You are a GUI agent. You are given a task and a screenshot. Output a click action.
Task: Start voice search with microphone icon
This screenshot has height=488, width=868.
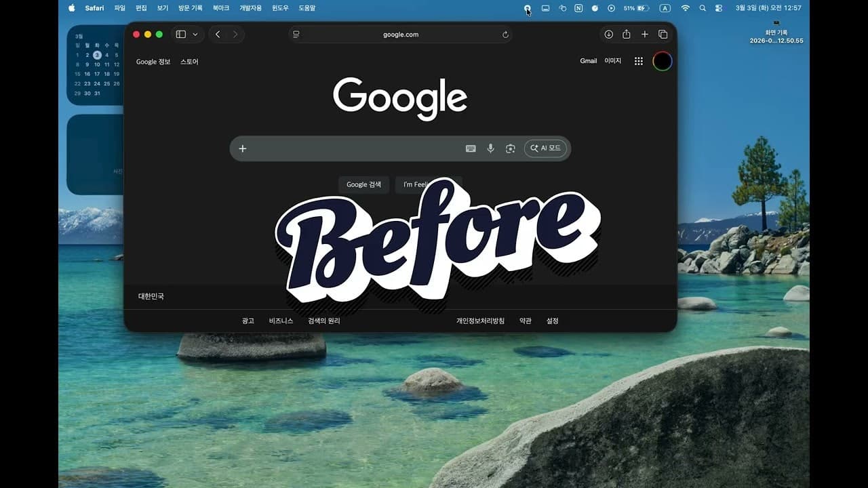pos(490,148)
